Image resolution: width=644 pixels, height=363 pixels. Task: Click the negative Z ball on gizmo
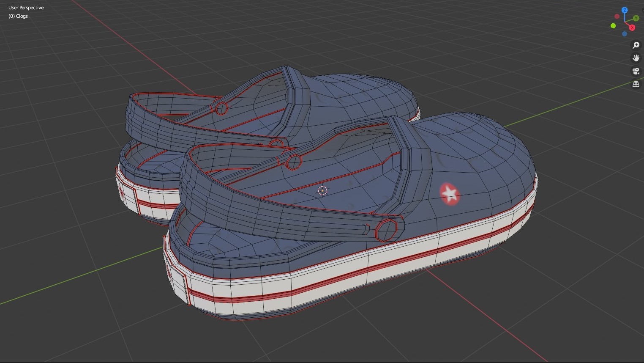[x=625, y=34]
